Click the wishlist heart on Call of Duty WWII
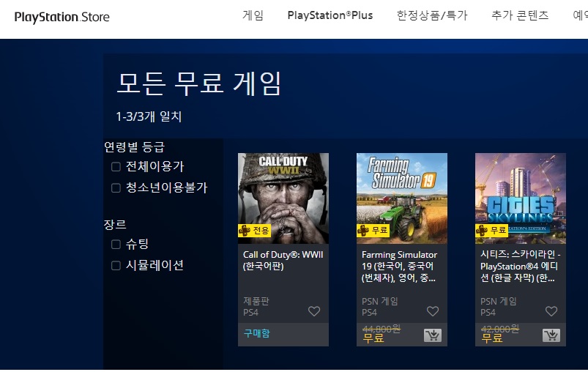This screenshot has height=372, width=588. 314,311
